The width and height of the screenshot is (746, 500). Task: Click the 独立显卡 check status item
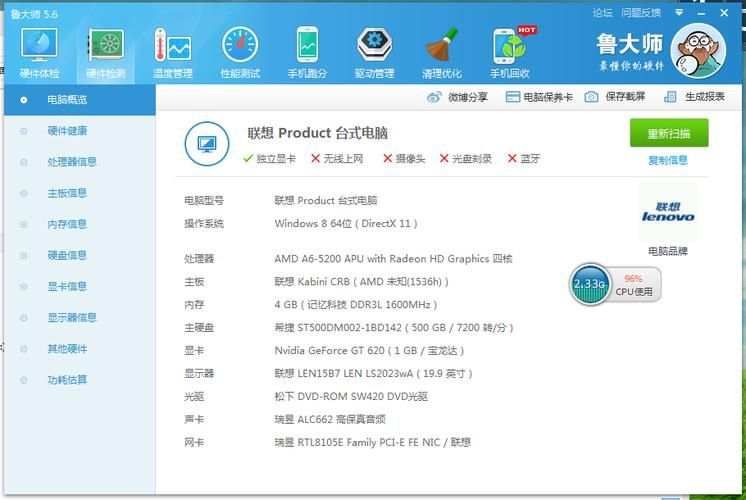click(269, 159)
